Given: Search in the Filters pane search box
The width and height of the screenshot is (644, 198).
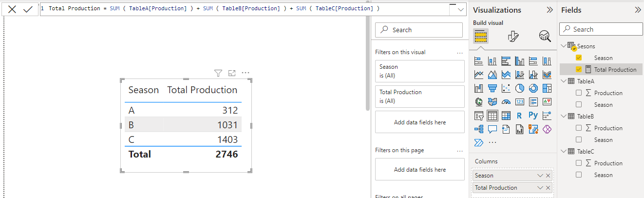Looking at the screenshot, I should tap(419, 30).
